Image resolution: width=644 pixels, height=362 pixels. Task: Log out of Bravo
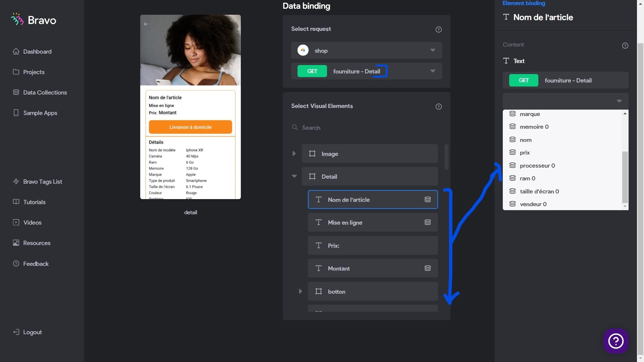click(28, 332)
